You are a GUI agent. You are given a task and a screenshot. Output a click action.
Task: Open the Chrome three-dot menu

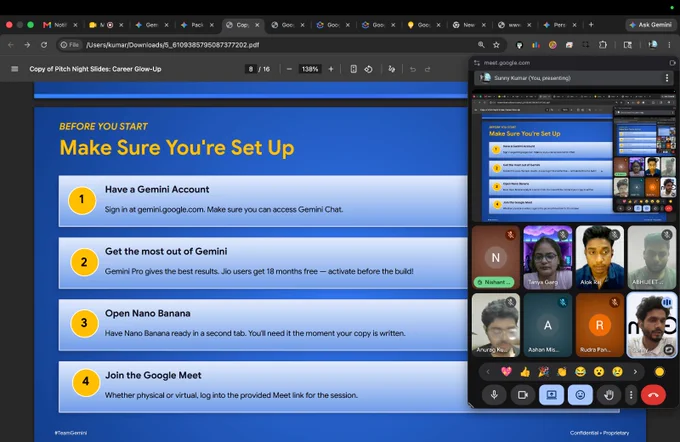669,45
